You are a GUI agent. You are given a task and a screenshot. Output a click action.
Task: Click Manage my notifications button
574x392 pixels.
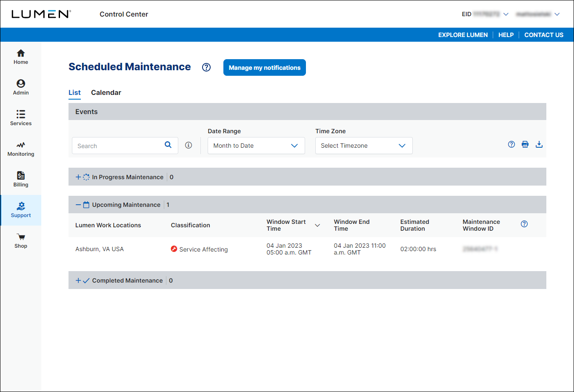tap(265, 67)
